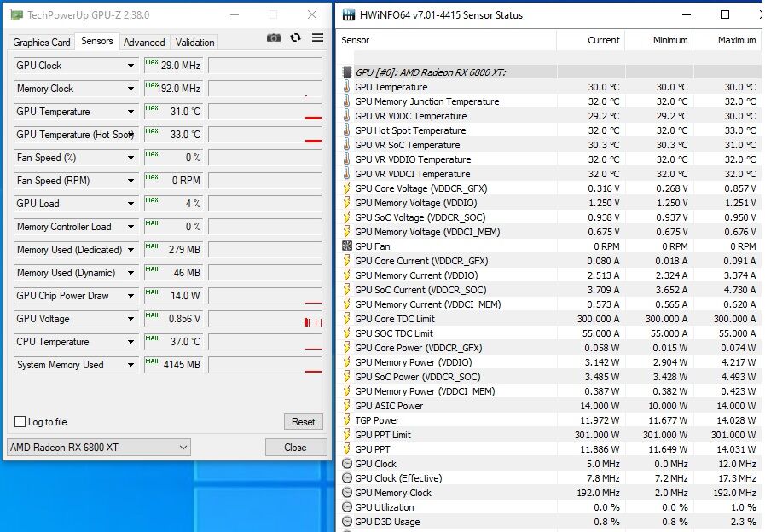The image size is (765, 532).
Task: Click clock icon beside GPU Memory Clock
Action: coord(347,493)
